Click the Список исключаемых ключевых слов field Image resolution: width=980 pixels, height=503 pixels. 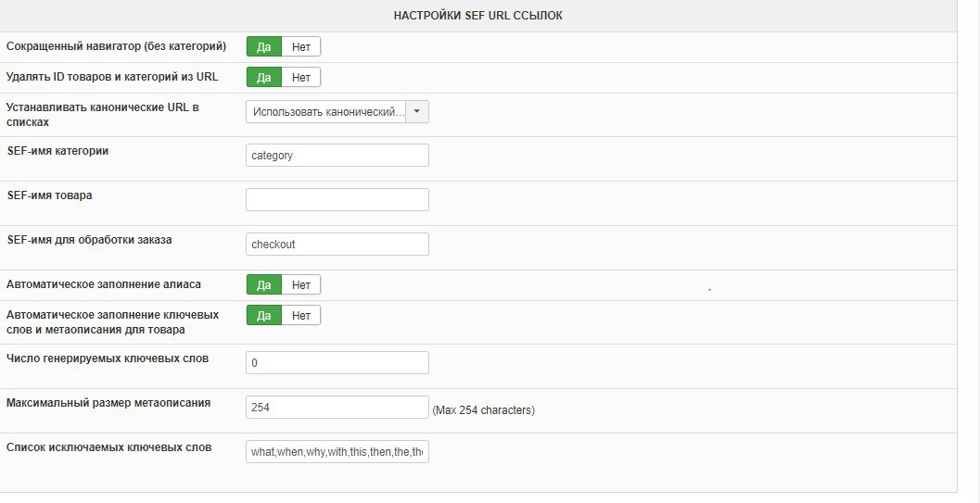coord(337,452)
